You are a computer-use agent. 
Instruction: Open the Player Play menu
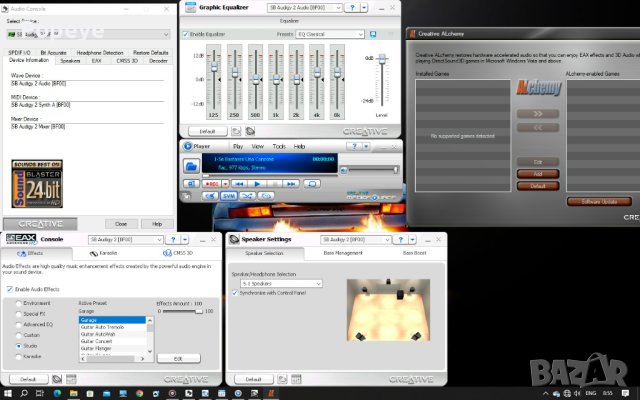pyautogui.click(x=238, y=146)
